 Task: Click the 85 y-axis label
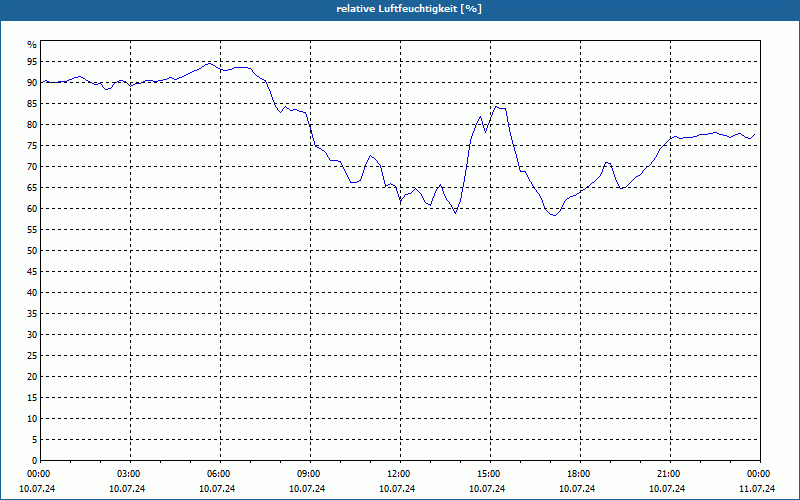[x=32, y=104]
